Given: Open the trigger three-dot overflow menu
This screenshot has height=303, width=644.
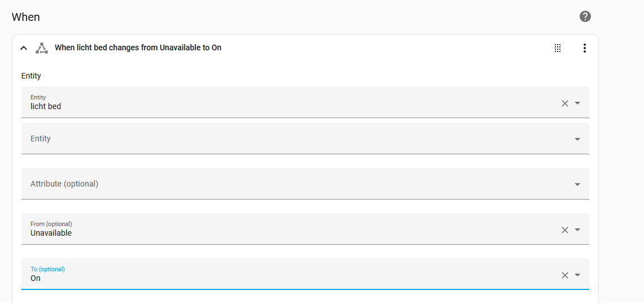Looking at the screenshot, I should click(x=585, y=48).
